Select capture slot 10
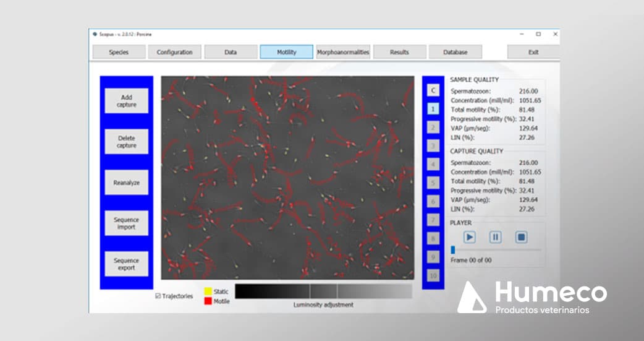Image resolution: width=644 pixels, height=341 pixels. pos(433,275)
